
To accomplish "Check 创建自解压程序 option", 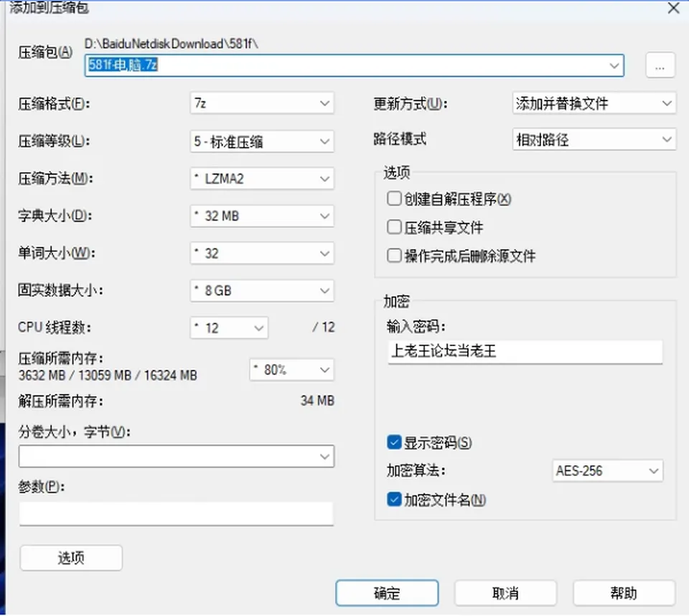I will tap(394, 199).
